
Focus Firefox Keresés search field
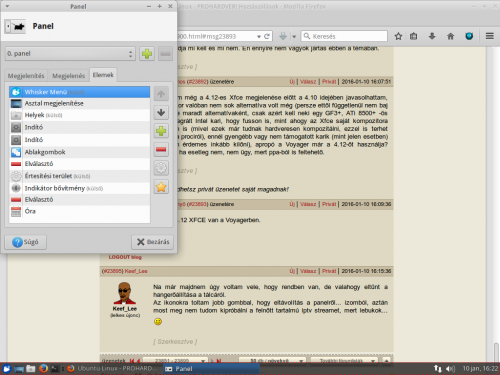click(x=344, y=36)
